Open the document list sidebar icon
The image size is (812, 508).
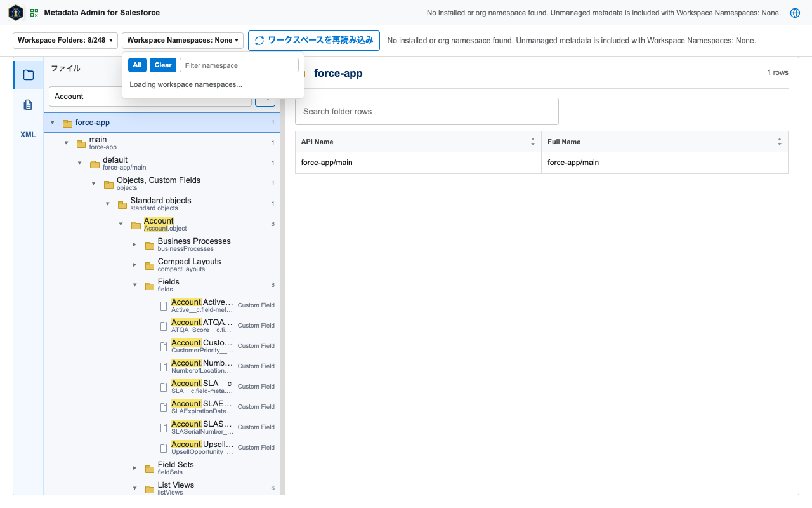[x=29, y=105]
